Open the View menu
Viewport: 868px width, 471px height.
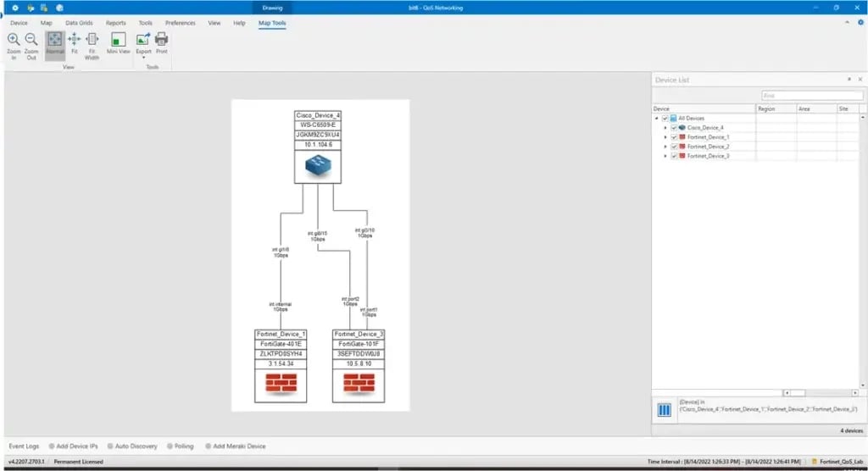[x=214, y=23]
